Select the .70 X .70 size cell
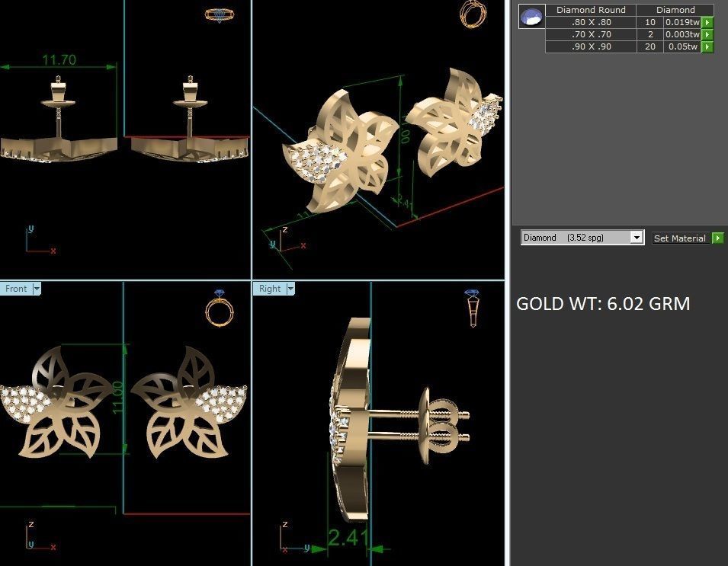The width and height of the screenshot is (728, 566). 591,34
